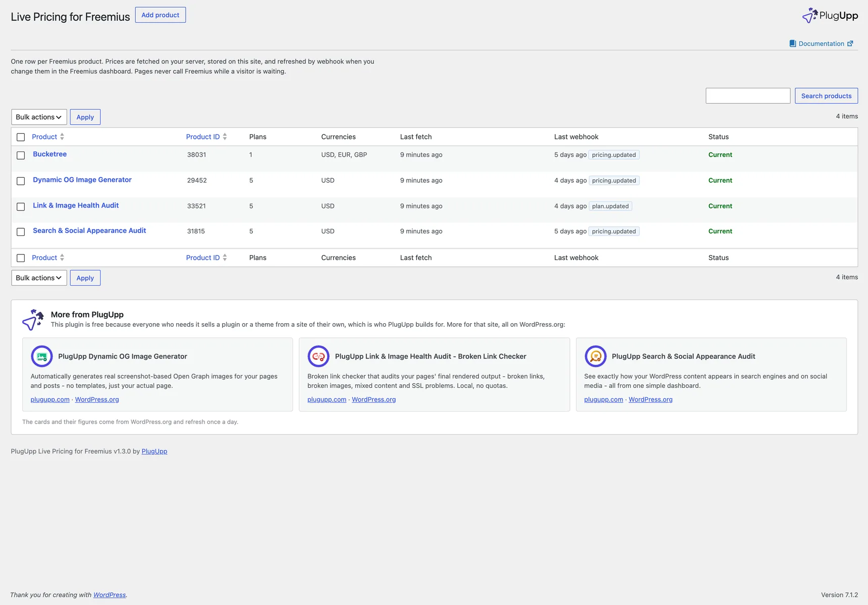This screenshot has width=868, height=605.
Task: Open the Link & Image Health Audit product link
Action: (x=76, y=206)
